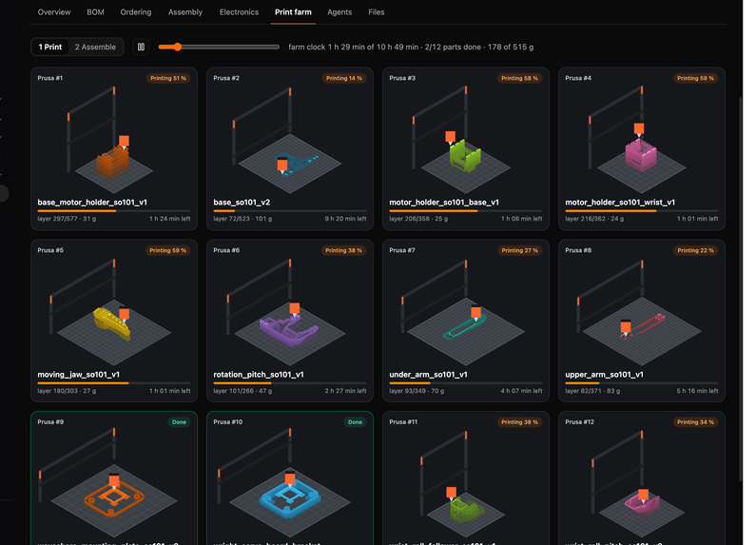Open the Electronics tab
756x545 pixels.
tap(239, 12)
